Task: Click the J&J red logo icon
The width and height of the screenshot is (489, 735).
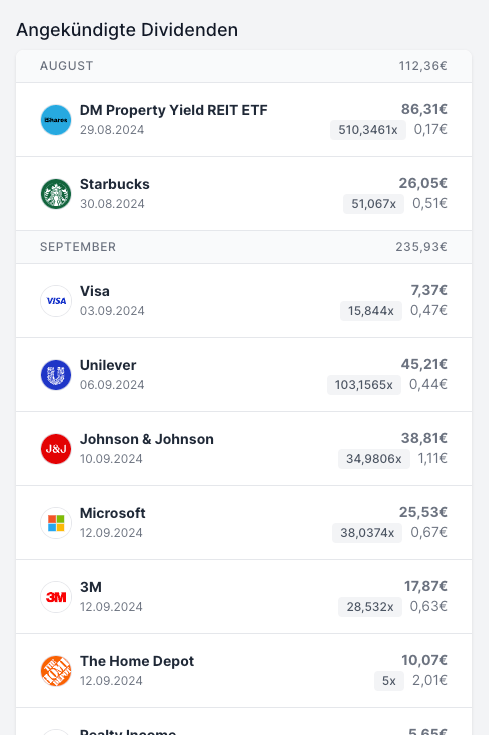Action: [56, 449]
